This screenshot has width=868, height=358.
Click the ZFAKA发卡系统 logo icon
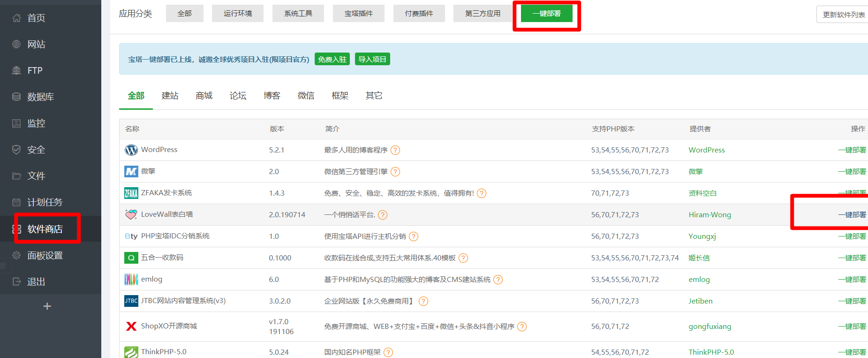(x=131, y=193)
